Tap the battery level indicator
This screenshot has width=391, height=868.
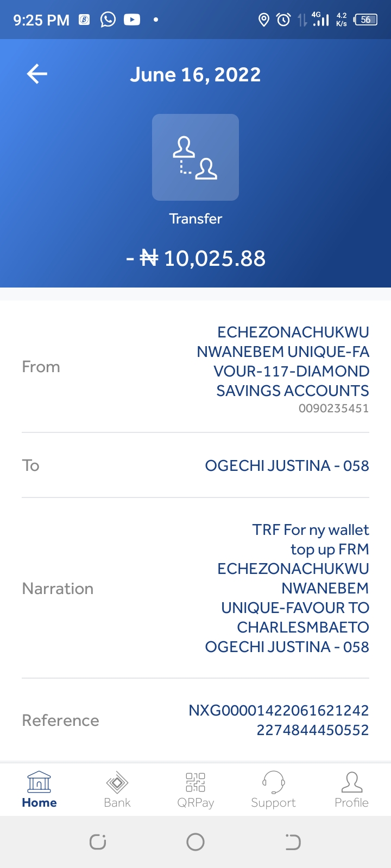(365, 20)
